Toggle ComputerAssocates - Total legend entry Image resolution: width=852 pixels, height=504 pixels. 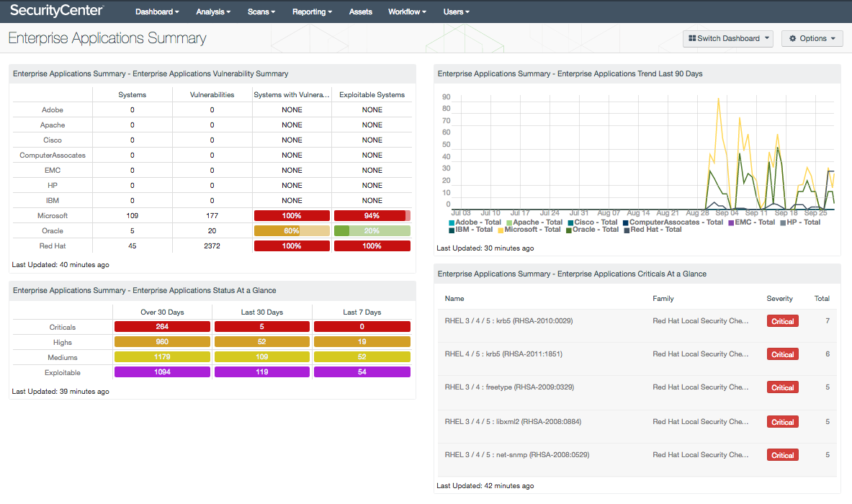click(x=673, y=222)
